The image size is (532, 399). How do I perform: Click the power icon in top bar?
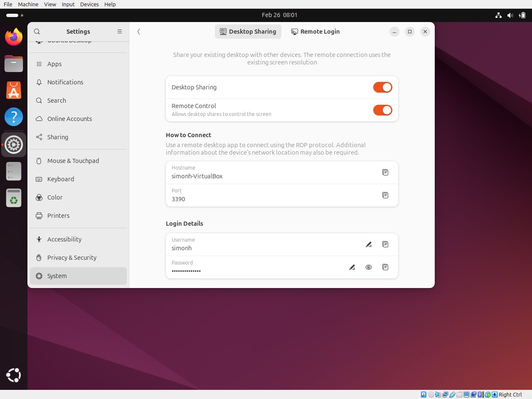click(x=522, y=15)
